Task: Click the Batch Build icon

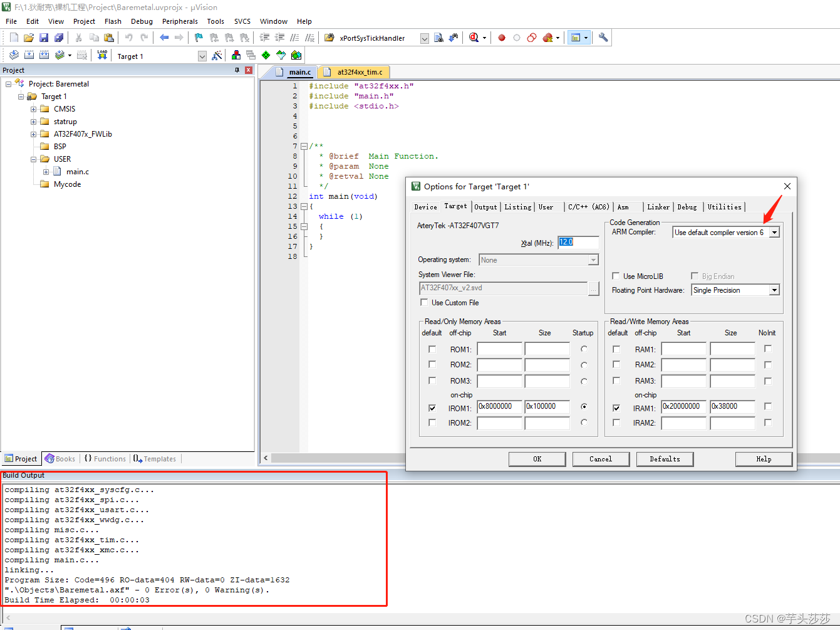Action: click(60, 55)
